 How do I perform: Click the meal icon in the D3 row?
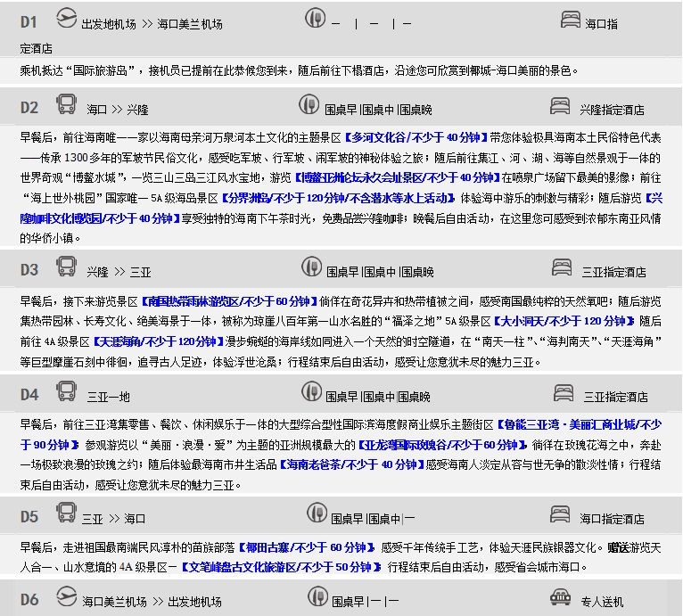[309, 267]
